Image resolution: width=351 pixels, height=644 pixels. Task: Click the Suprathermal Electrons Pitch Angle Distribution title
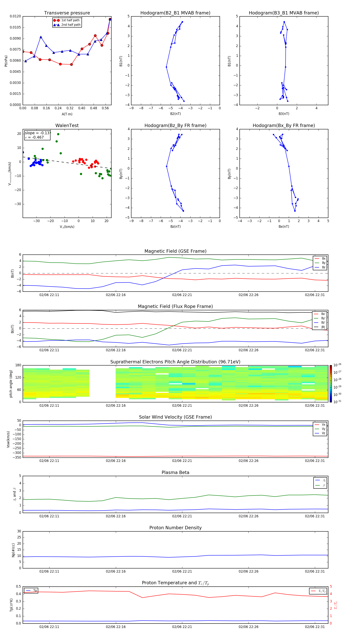175,362
